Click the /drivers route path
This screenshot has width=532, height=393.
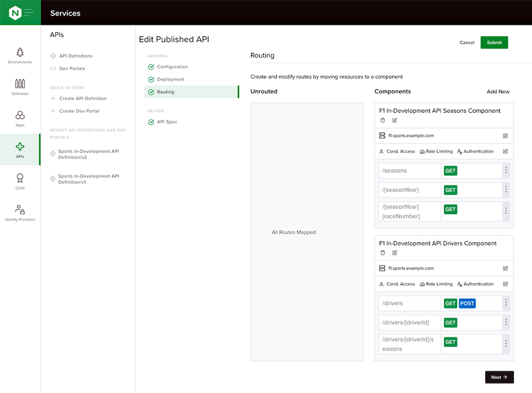pos(392,304)
